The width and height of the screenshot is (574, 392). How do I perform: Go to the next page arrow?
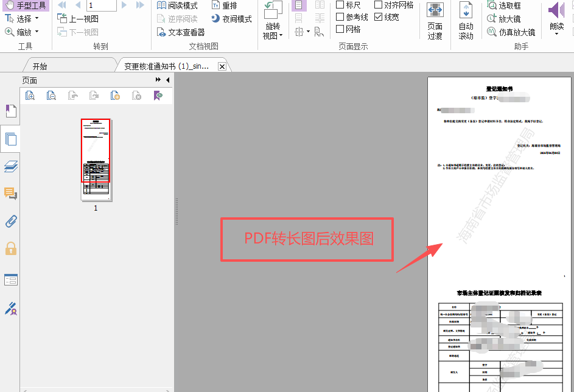click(x=124, y=5)
